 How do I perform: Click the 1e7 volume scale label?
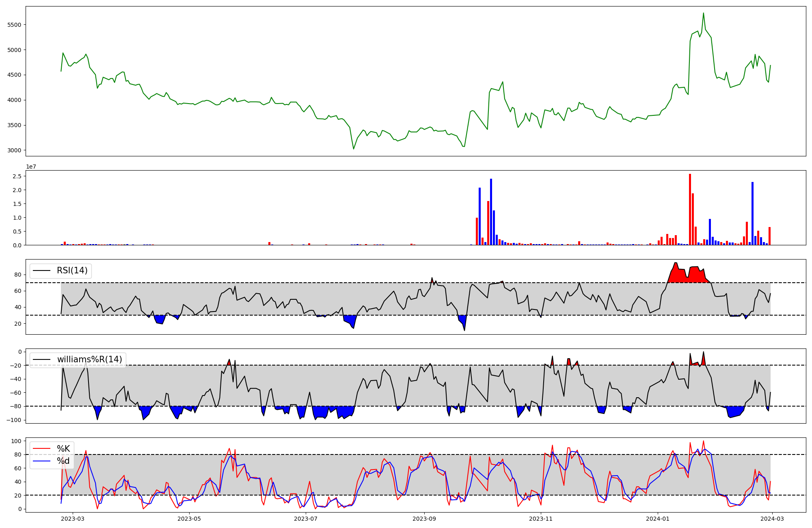[32, 167]
